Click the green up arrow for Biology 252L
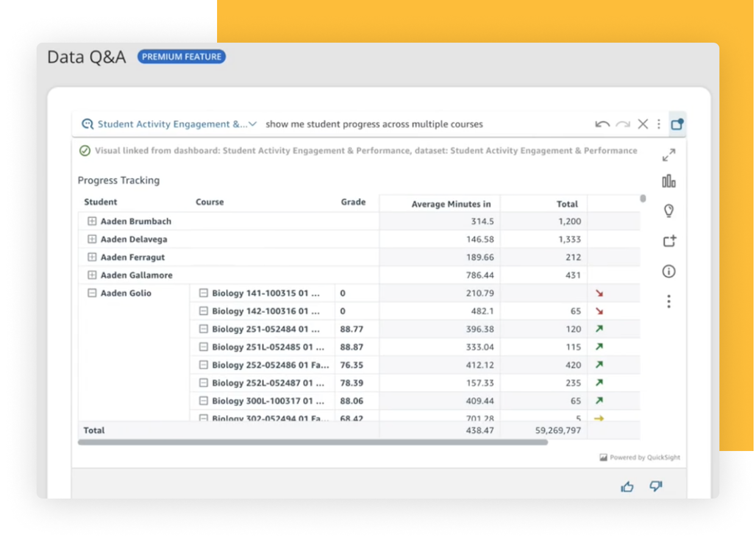Screen dimensions: 756x540 click(x=599, y=383)
